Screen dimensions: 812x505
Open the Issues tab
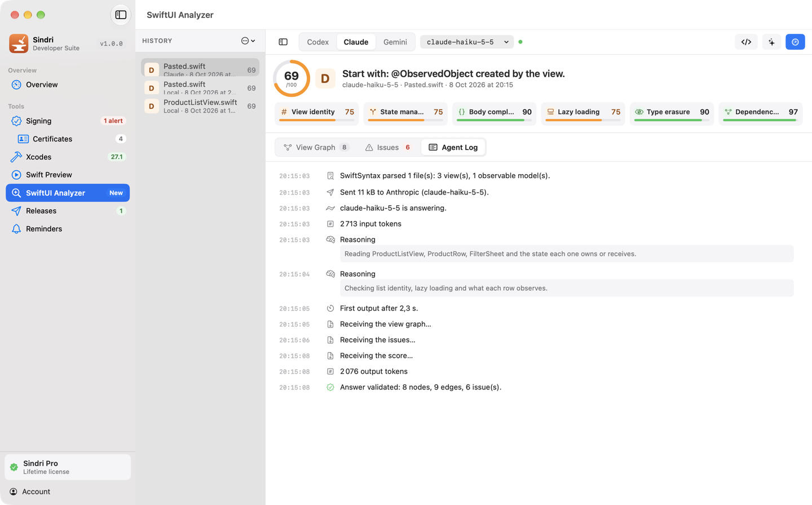coord(388,147)
